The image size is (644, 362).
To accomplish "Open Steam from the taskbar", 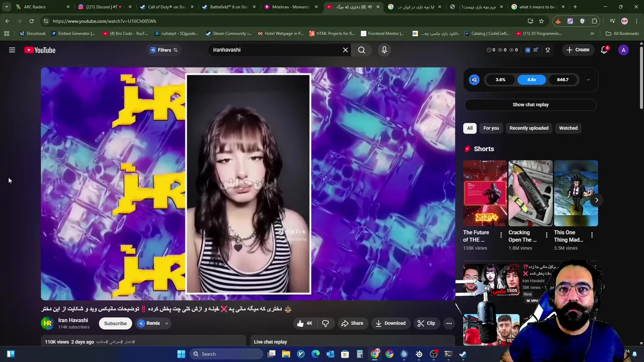I will click(x=463, y=354).
